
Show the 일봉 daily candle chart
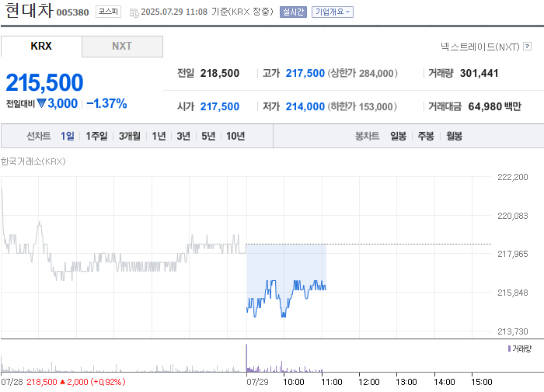click(x=398, y=136)
